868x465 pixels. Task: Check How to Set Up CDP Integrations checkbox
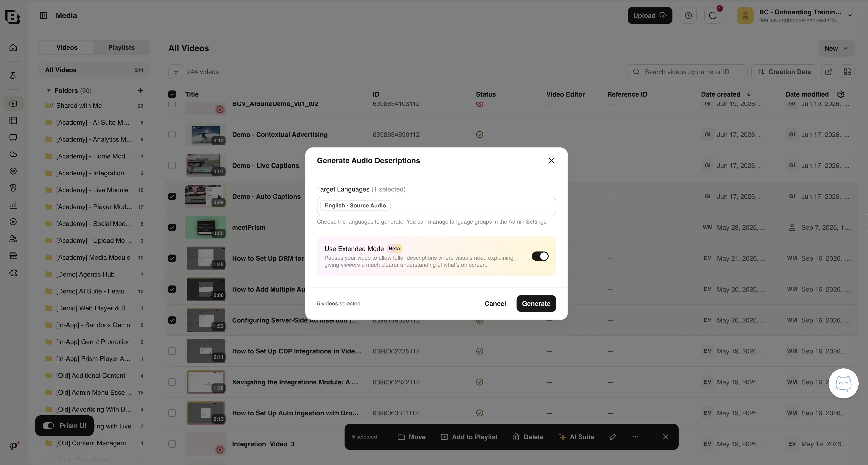(172, 351)
